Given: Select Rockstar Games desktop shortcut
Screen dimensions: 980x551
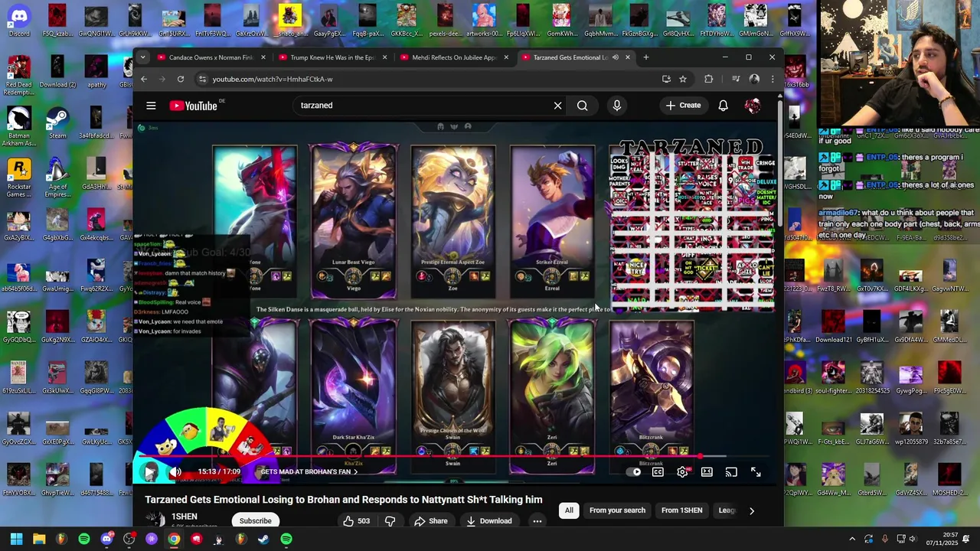Looking at the screenshot, I should [19, 178].
